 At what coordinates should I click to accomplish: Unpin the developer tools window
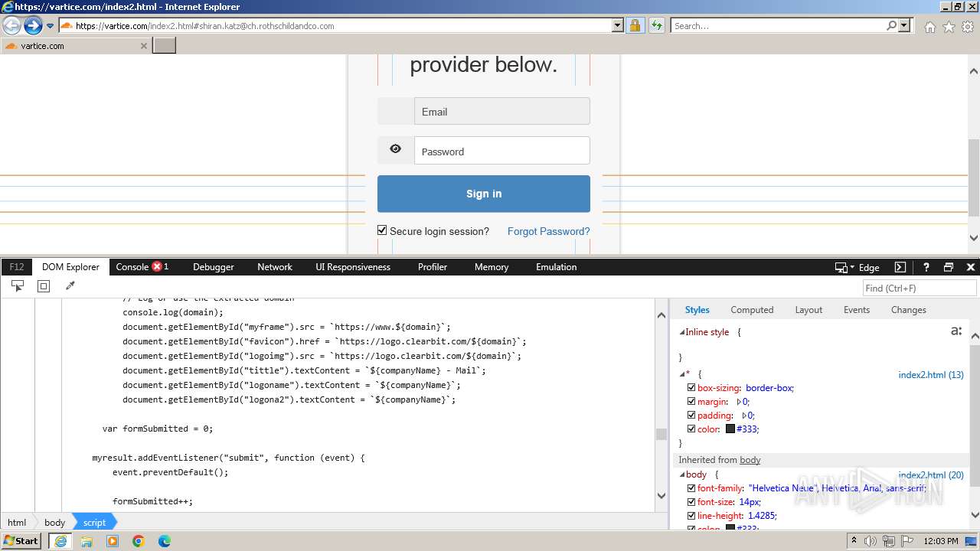(949, 267)
